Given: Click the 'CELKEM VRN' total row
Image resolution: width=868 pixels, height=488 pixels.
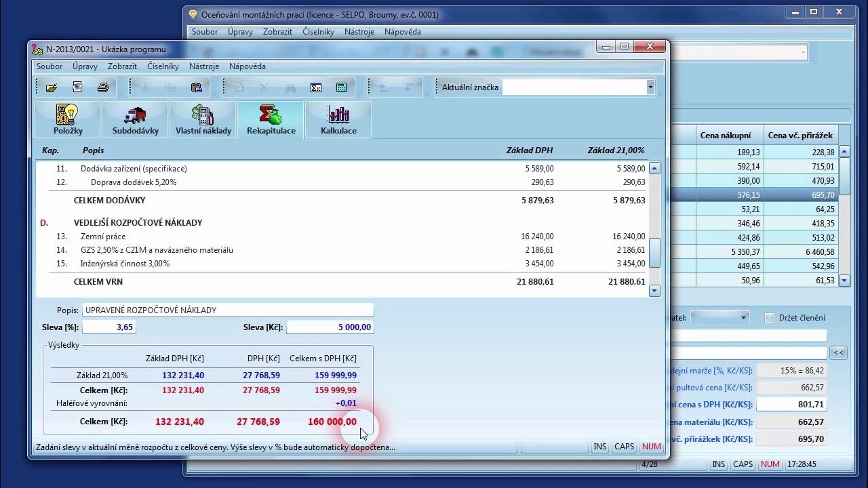Looking at the screenshot, I should coord(343,281).
